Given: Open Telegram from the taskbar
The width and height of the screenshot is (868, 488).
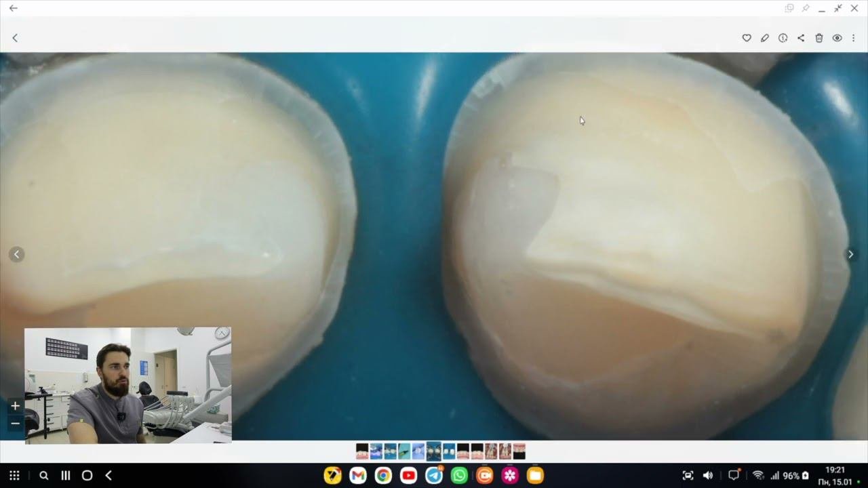Looking at the screenshot, I should [434, 476].
